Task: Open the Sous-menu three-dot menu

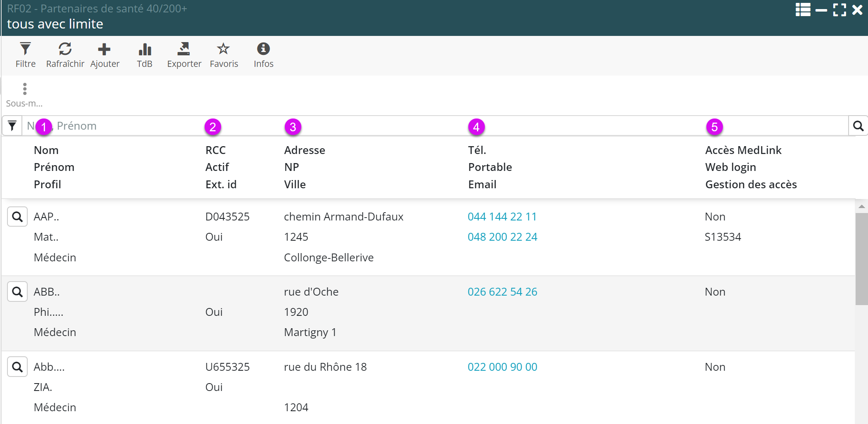Action: pos(24,95)
